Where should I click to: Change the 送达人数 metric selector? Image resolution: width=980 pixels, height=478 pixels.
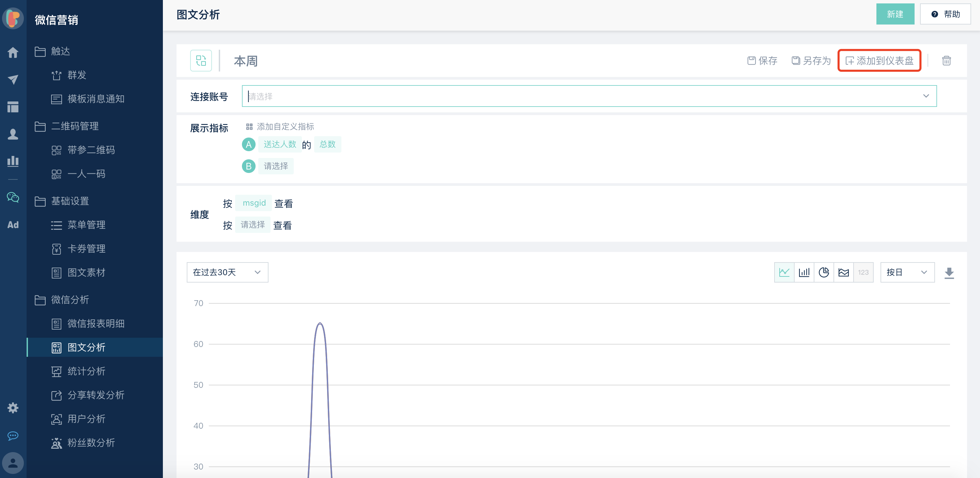point(280,144)
